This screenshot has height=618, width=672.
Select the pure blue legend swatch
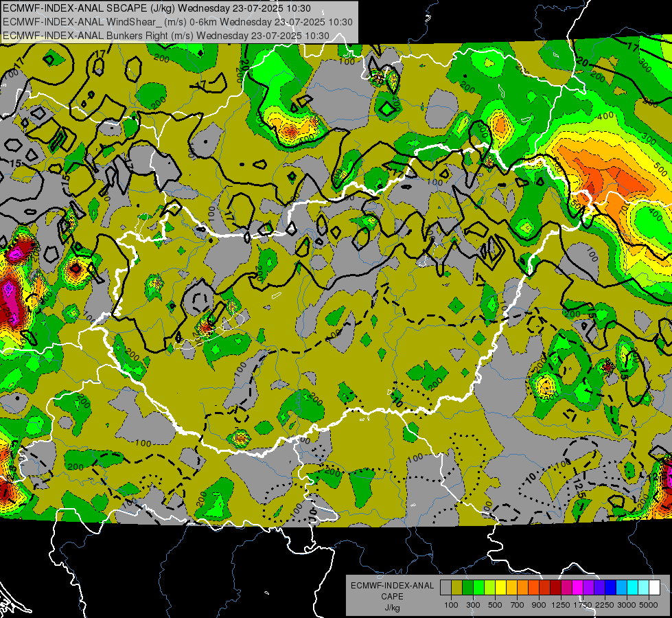click(x=611, y=588)
